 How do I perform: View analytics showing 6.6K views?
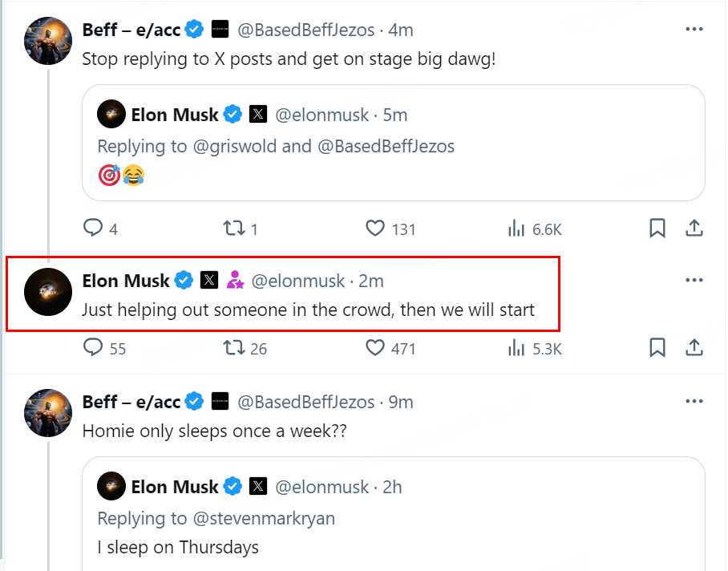click(x=517, y=229)
